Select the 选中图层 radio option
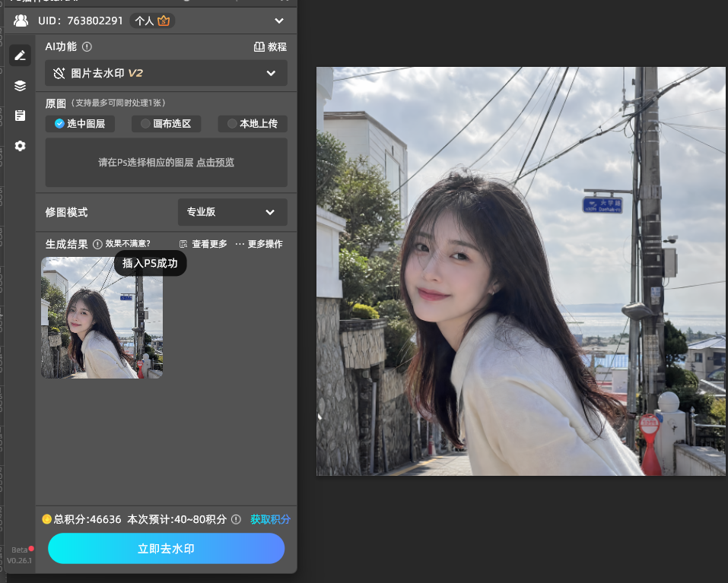This screenshot has height=583, width=728. 80,124
